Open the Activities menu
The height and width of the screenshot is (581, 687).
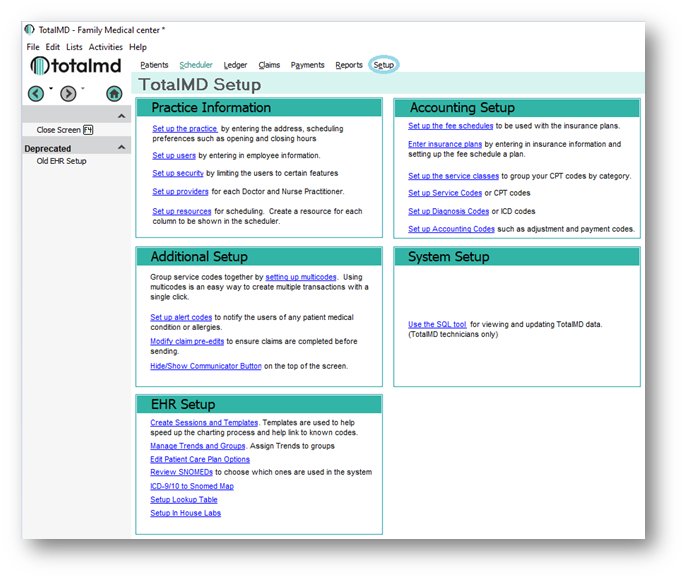tap(106, 47)
